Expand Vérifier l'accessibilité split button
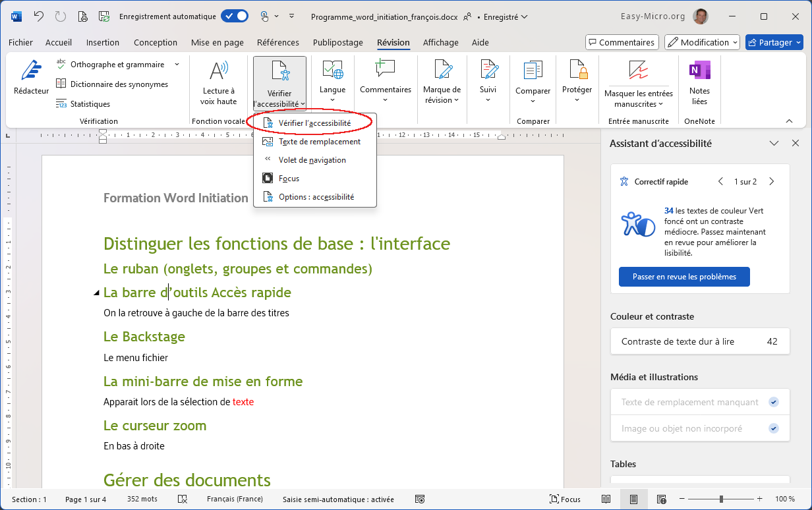812x510 pixels. 279,100
